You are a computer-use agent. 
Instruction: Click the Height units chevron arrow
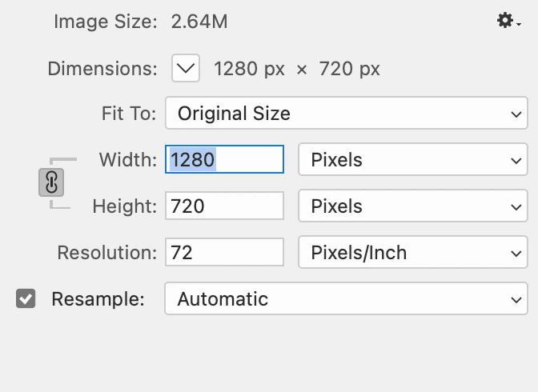click(516, 207)
